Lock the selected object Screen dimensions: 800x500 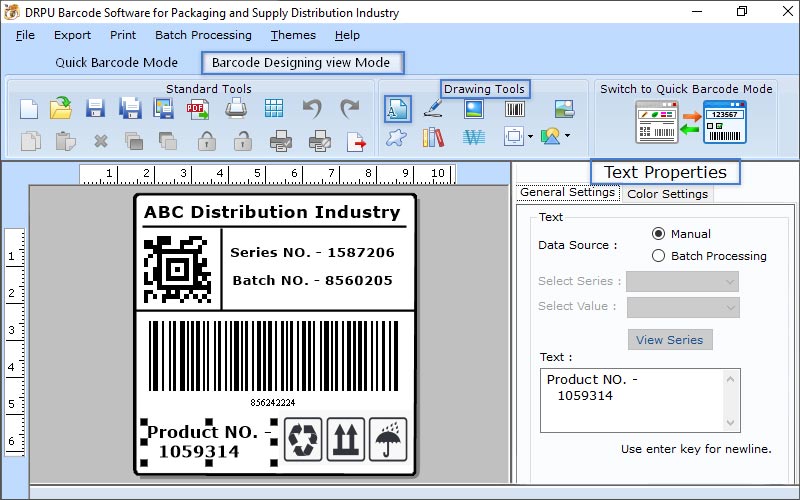pos(207,141)
